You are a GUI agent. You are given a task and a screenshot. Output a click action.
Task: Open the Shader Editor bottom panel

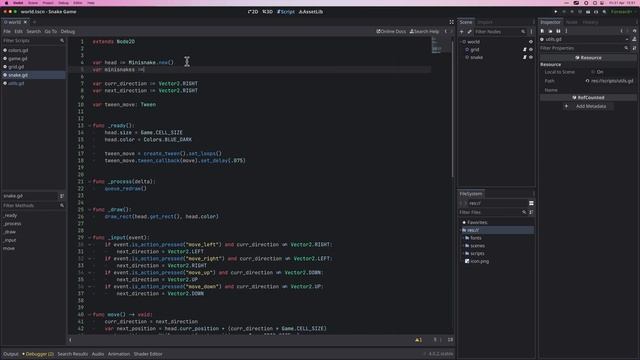point(148,354)
